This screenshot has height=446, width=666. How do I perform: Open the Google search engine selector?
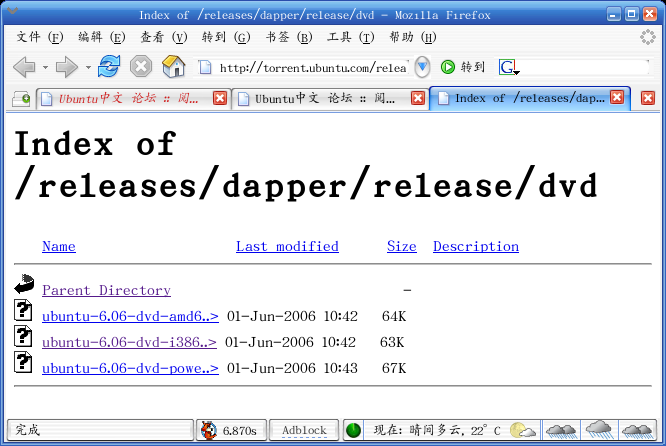click(x=509, y=67)
